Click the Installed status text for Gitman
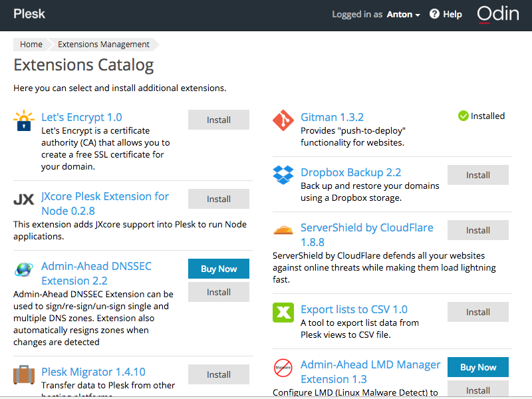The height and width of the screenshot is (399, 532). coord(487,116)
